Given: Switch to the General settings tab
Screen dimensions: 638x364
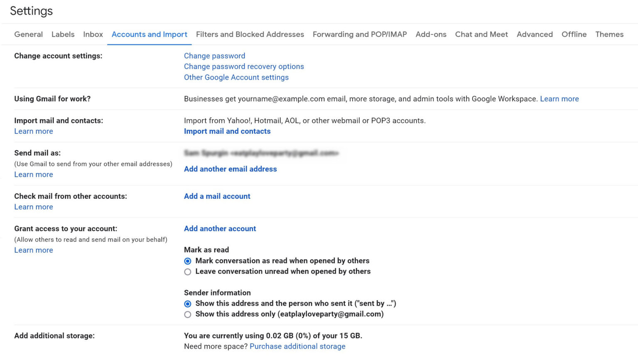Looking at the screenshot, I should [x=28, y=34].
